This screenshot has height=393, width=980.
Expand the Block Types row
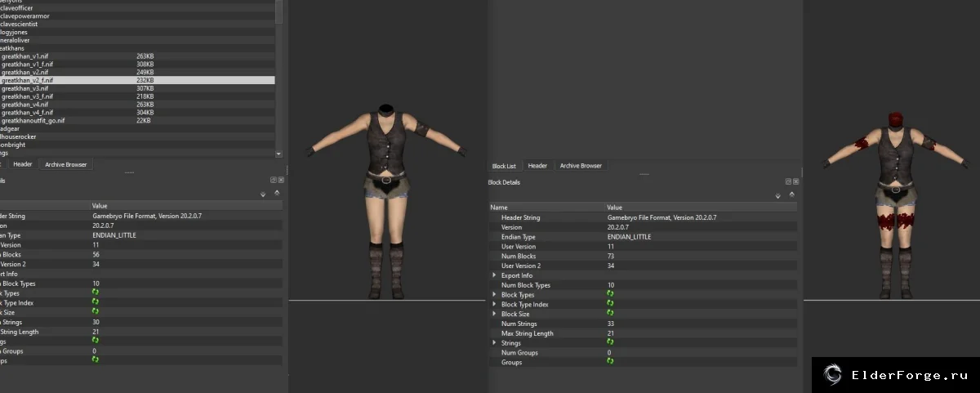(493, 295)
